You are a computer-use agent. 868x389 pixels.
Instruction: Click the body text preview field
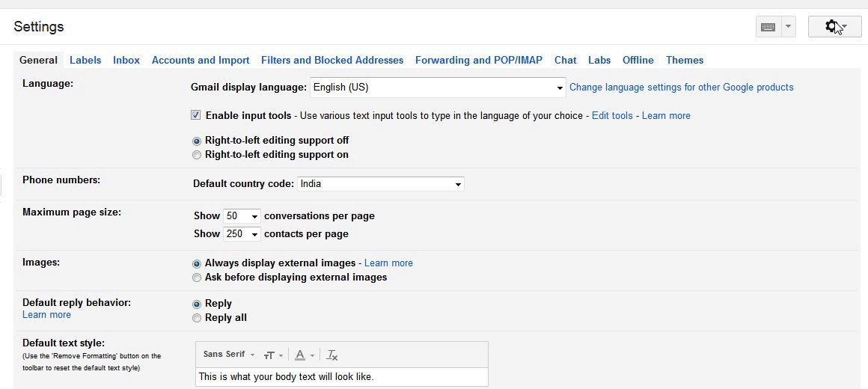tap(341, 376)
